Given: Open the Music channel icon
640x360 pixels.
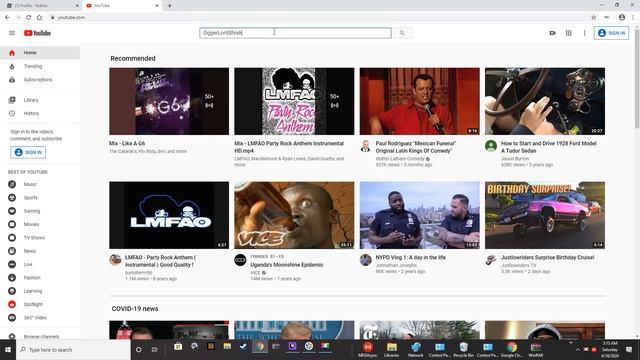Looking at the screenshot, I should 12,184.
